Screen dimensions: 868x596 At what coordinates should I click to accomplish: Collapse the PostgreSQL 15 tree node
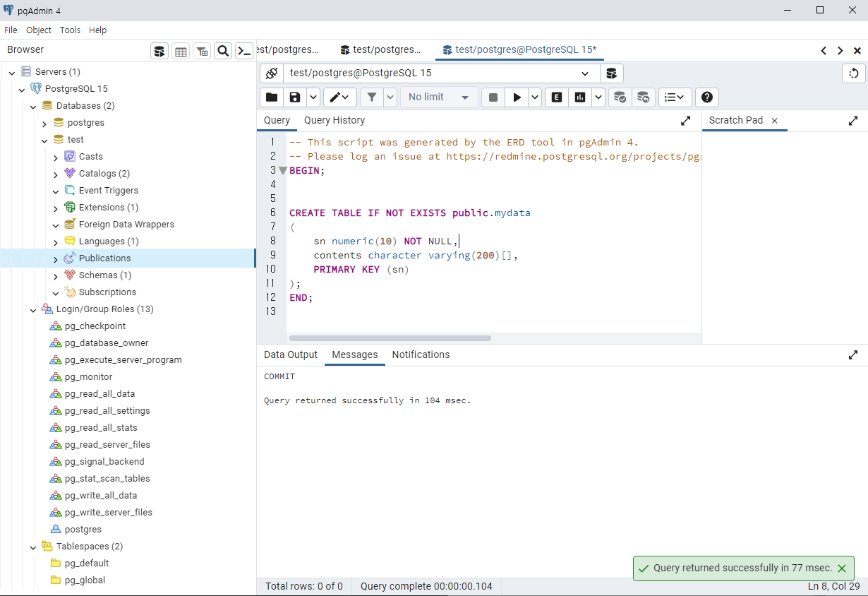(23, 89)
